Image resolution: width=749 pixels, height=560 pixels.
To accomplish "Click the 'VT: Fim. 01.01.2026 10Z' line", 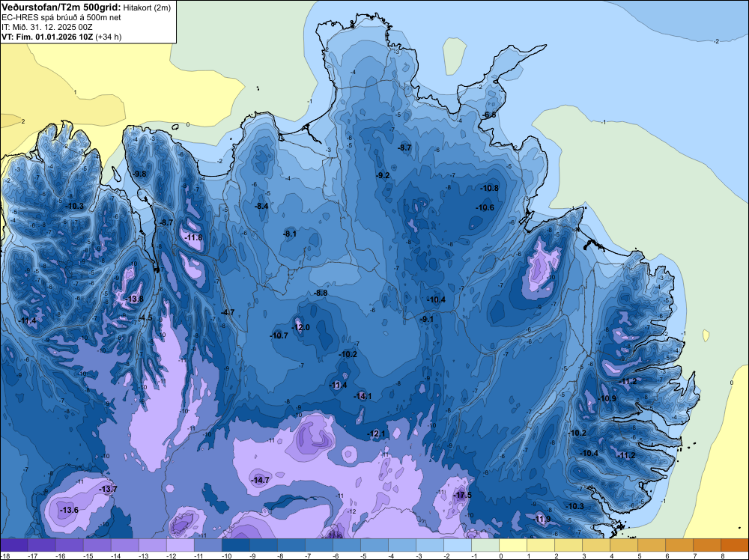I will coord(48,37).
